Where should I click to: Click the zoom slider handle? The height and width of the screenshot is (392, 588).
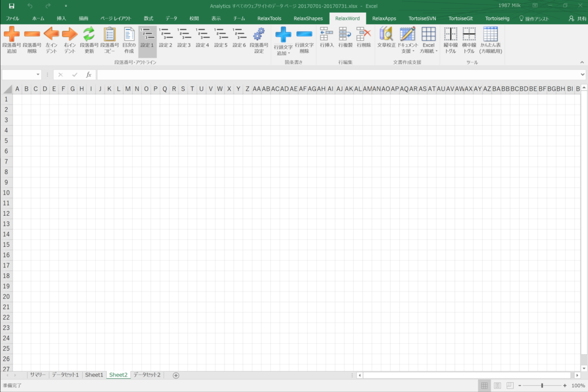[542, 386]
